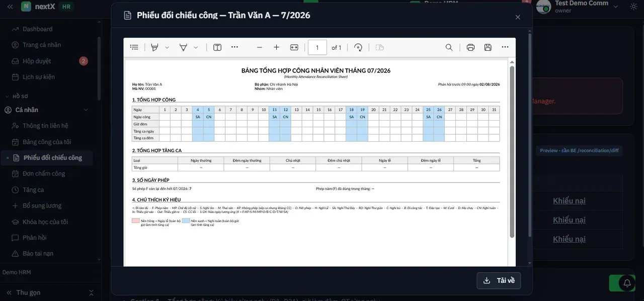644x301 pixels.
Task: Click the document icon in the dialog title
Action: [x=128, y=16]
